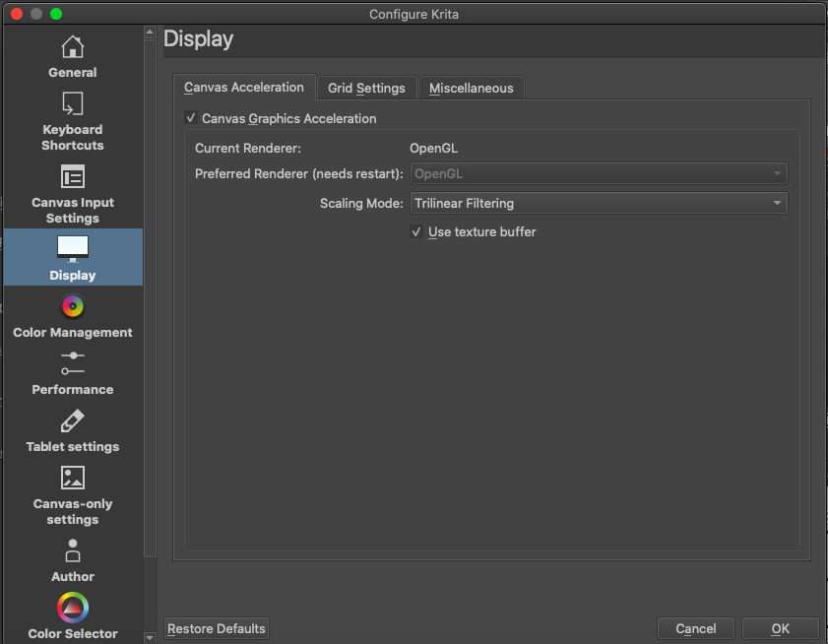
Task: Click the sidebar scroll down arrow
Action: (150, 636)
